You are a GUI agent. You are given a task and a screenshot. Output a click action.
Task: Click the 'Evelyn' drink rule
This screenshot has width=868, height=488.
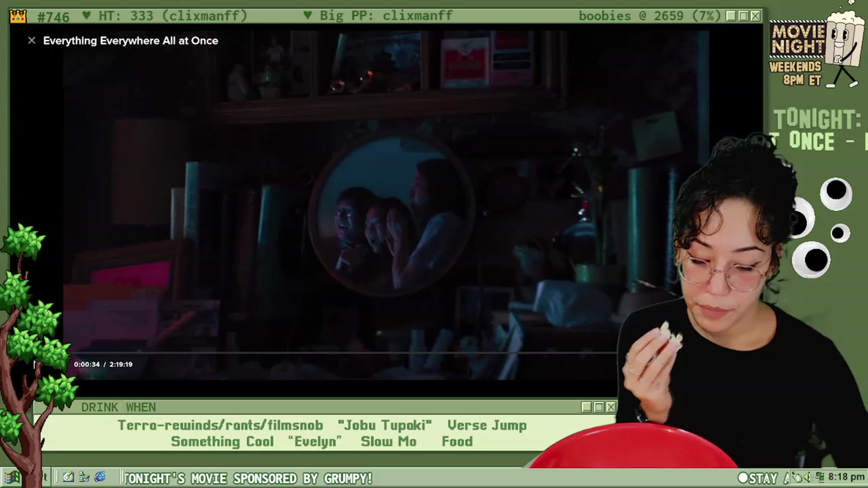point(315,441)
